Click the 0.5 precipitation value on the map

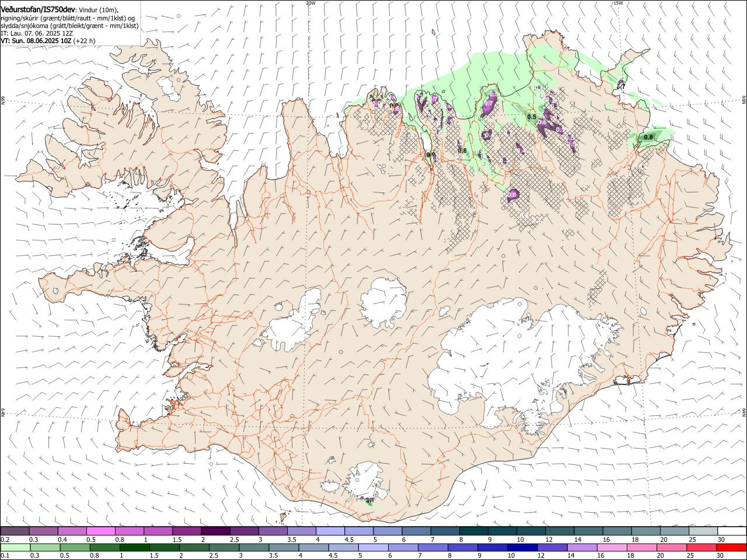532,117
